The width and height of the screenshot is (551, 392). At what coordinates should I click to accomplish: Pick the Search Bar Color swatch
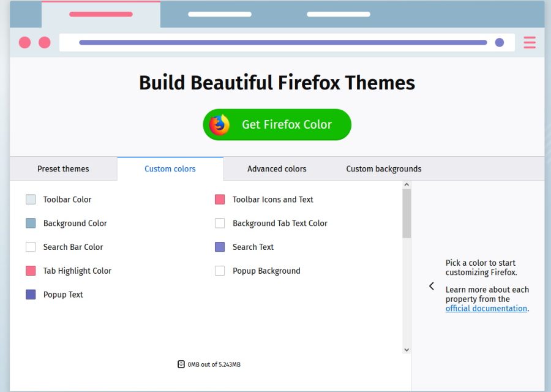(30, 247)
